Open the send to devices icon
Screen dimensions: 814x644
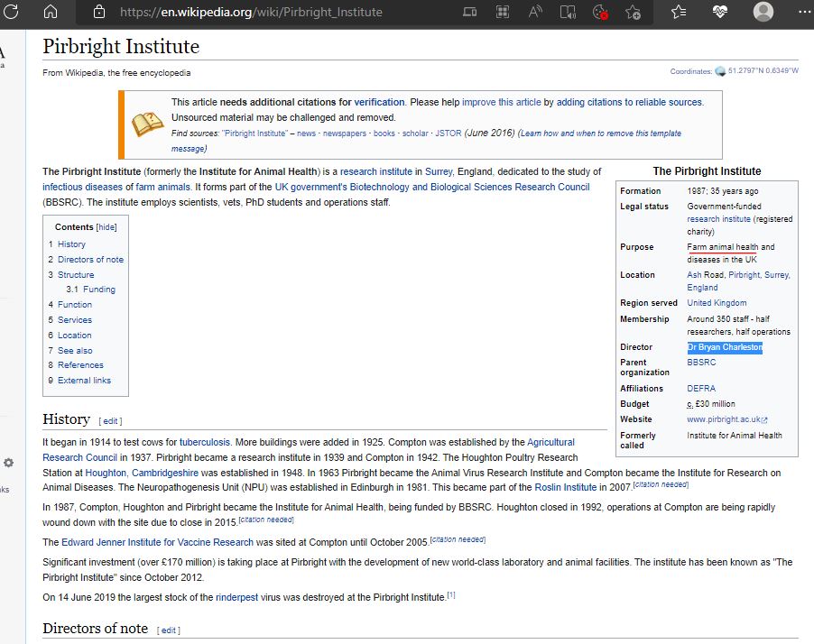point(470,12)
